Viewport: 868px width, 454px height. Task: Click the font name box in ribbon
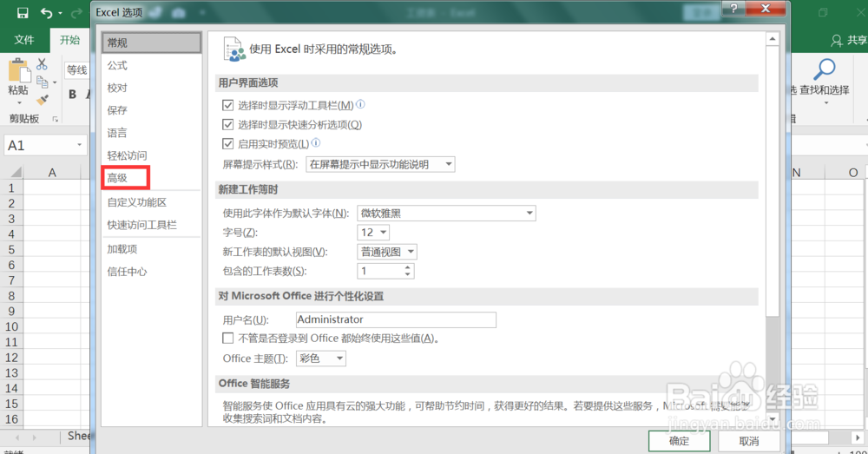coord(76,69)
